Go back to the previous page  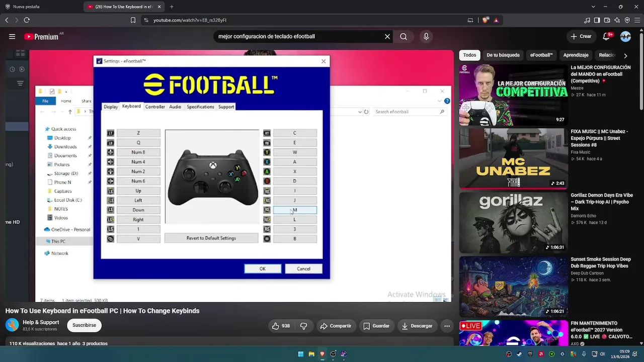7,20
